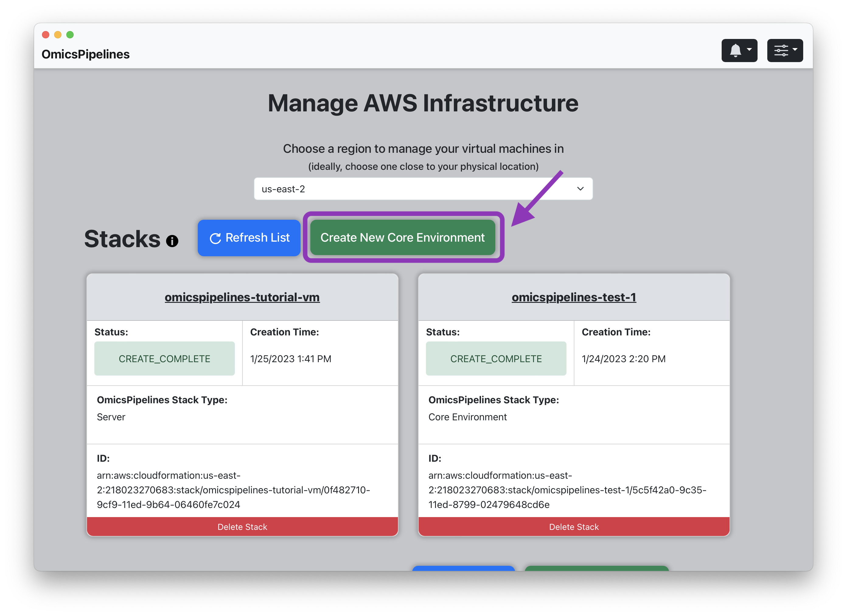Click Create New Core Environment button

tap(403, 238)
